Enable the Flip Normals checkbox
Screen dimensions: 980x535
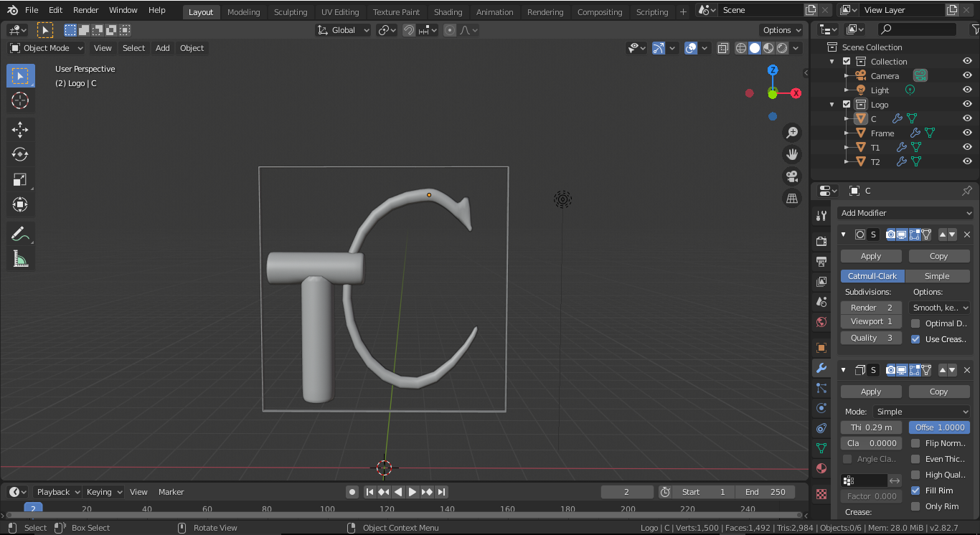915,443
